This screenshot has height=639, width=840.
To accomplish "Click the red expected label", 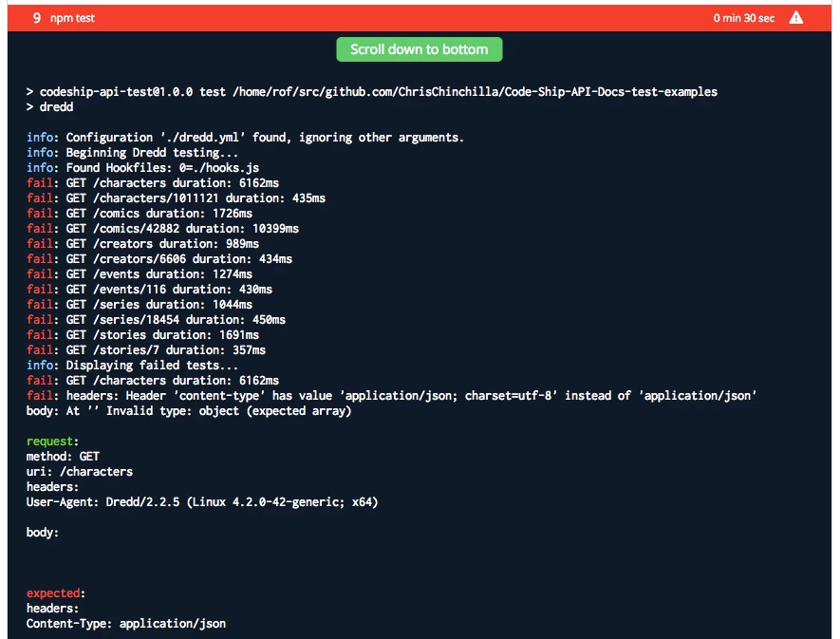I will click(55, 593).
